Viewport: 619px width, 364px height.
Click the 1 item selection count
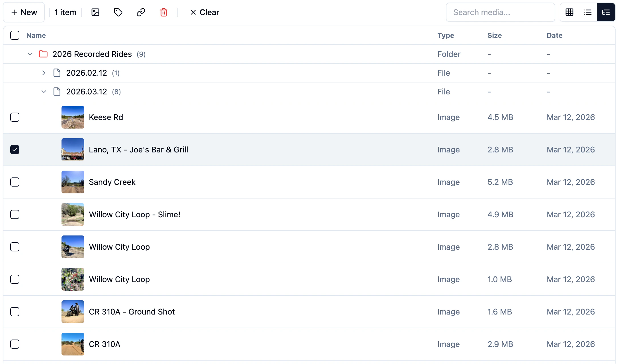tap(65, 12)
